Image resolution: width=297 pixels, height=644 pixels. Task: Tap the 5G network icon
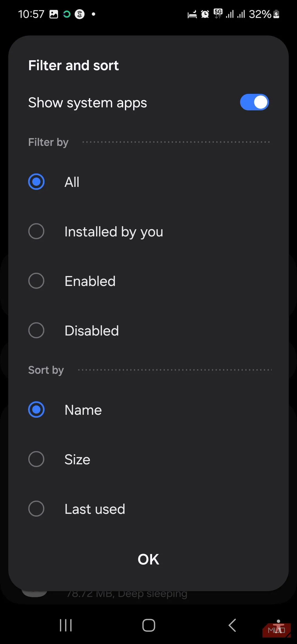pyautogui.click(x=218, y=14)
